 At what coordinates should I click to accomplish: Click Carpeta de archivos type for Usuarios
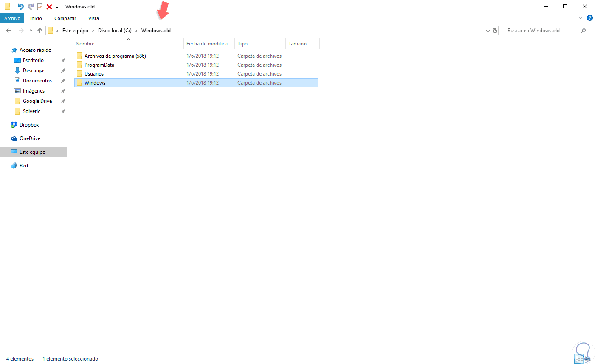(x=259, y=74)
